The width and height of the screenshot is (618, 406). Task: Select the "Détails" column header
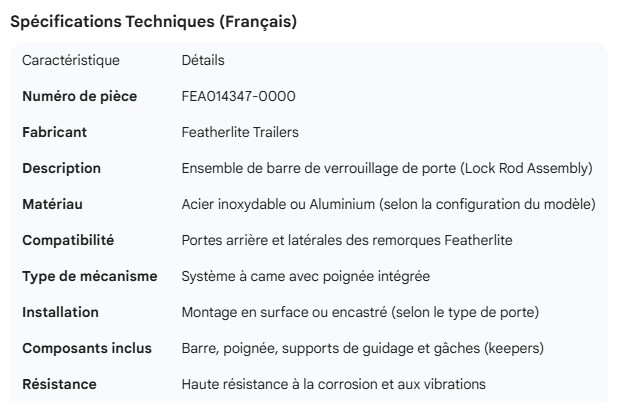click(x=203, y=61)
